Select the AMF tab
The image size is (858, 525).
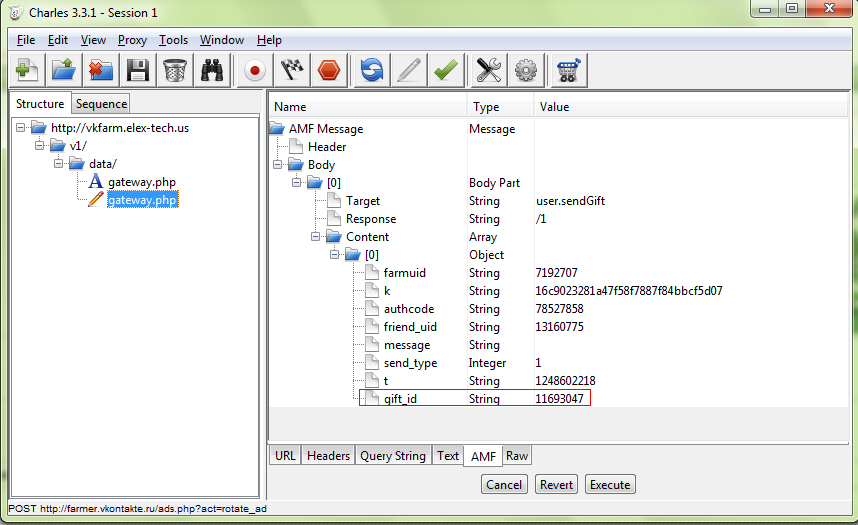click(483, 456)
